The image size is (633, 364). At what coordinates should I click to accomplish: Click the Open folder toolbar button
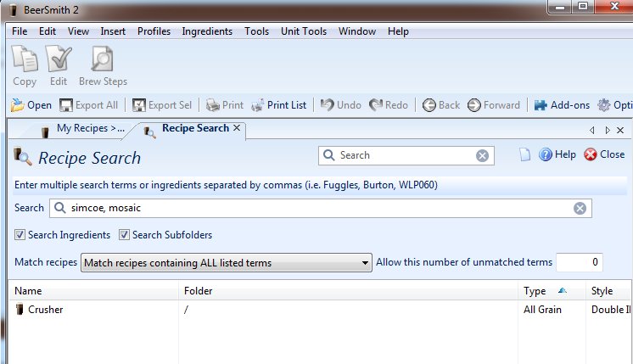pyautogui.click(x=31, y=105)
